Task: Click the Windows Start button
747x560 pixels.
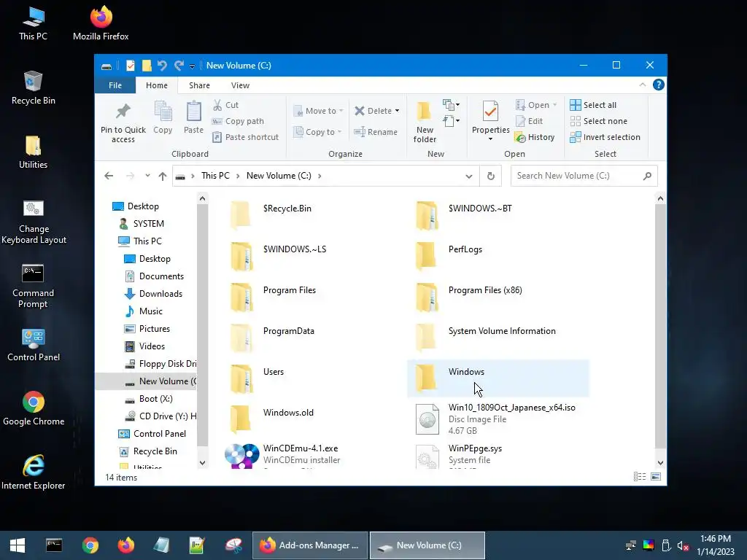Action: click(18, 545)
